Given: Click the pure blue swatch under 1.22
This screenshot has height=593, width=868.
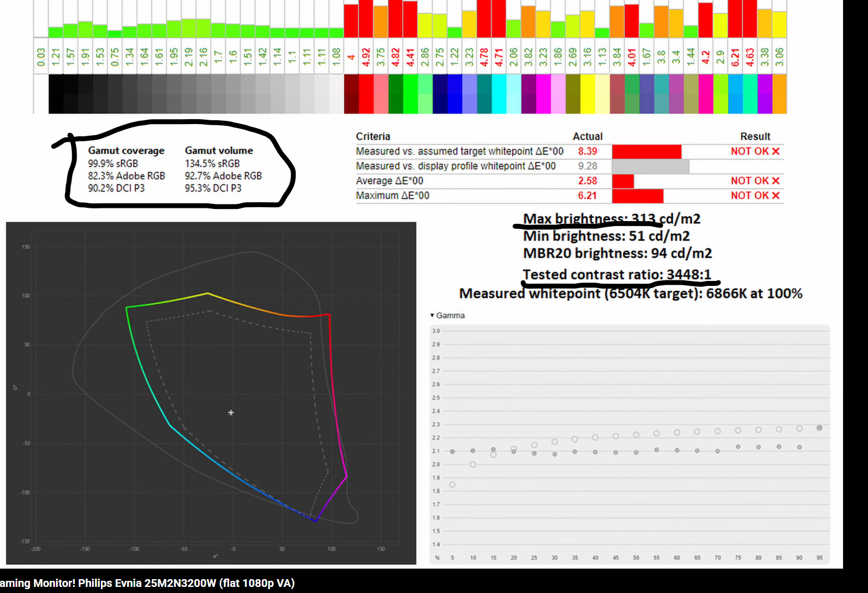Looking at the screenshot, I should (454, 94).
